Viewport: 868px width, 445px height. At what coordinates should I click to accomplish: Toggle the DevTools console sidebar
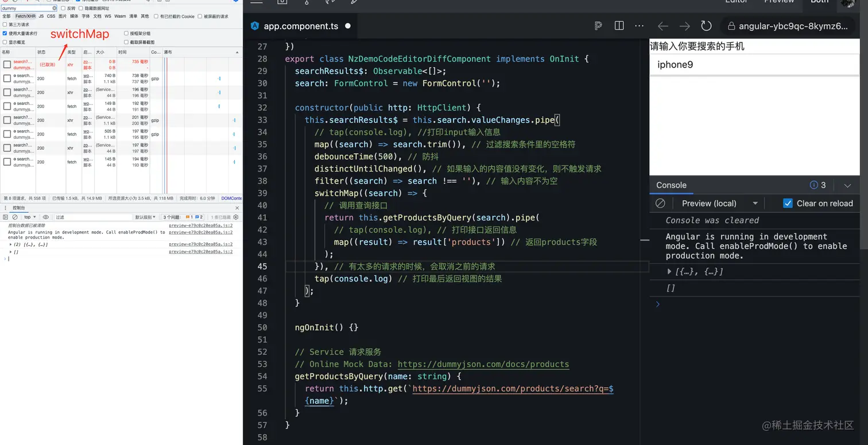coord(6,217)
